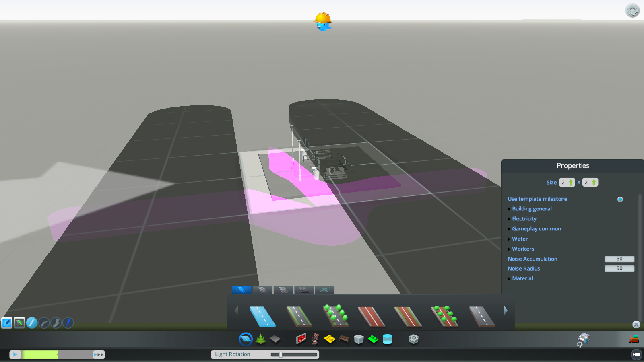The image size is (644, 362).
Task: Switch to the intersections road tab
Action: [x=324, y=290]
